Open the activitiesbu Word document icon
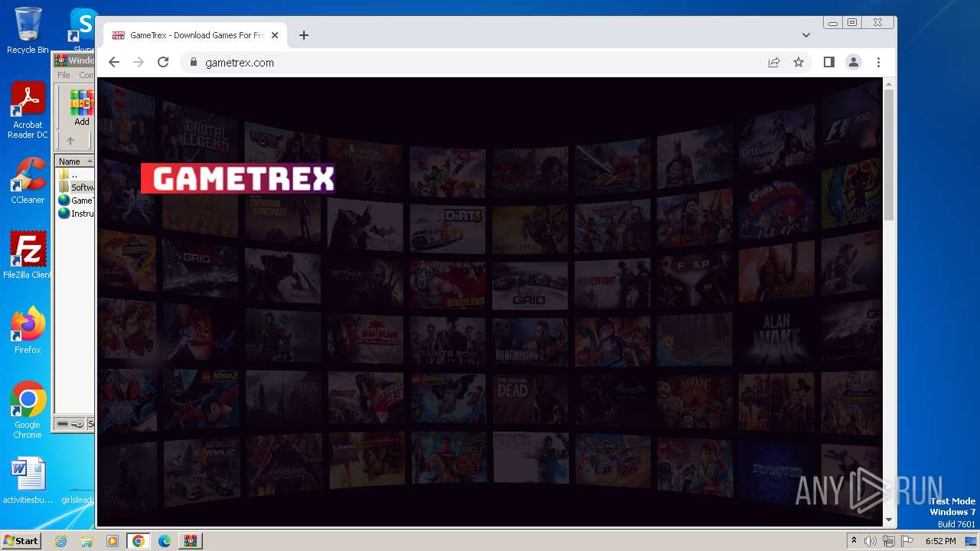 tap(28, 481)
